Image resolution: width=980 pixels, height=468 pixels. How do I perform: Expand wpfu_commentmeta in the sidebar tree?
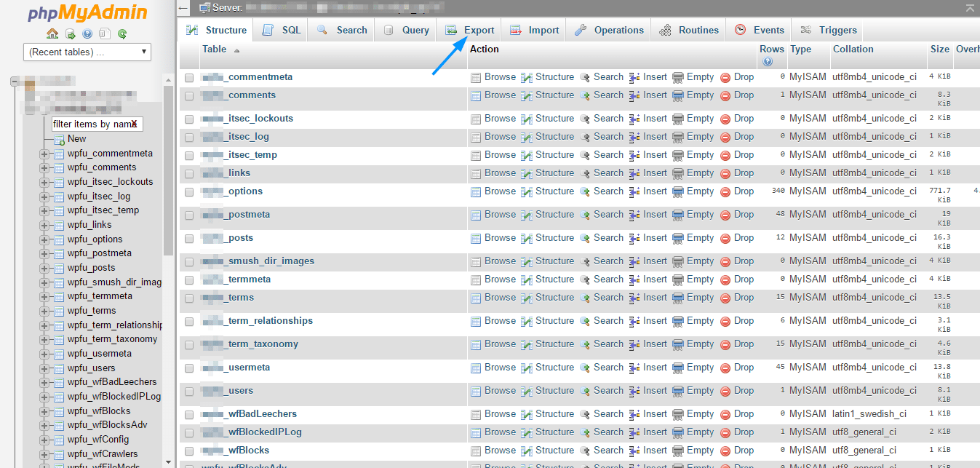(44, 154)
